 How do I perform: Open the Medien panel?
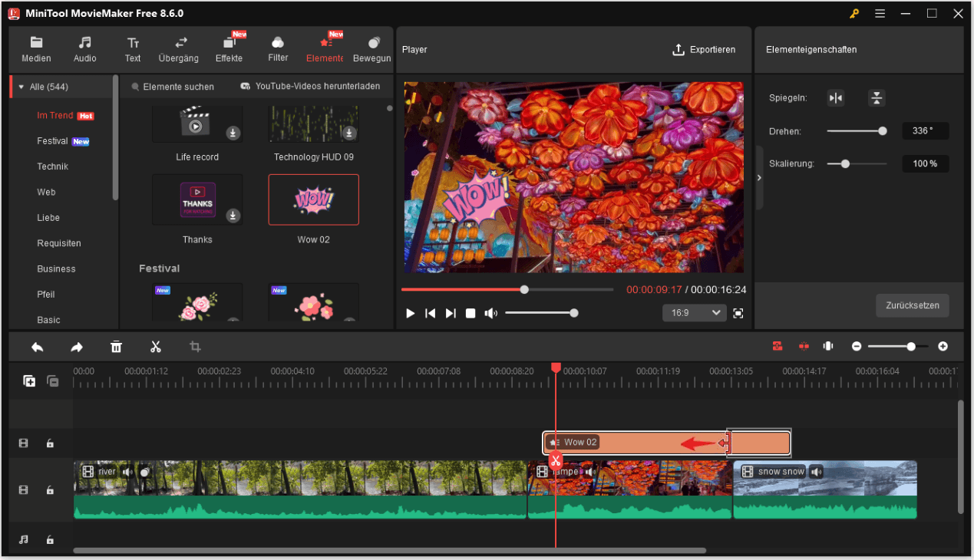pyautogui.click(x=35, y=48)
